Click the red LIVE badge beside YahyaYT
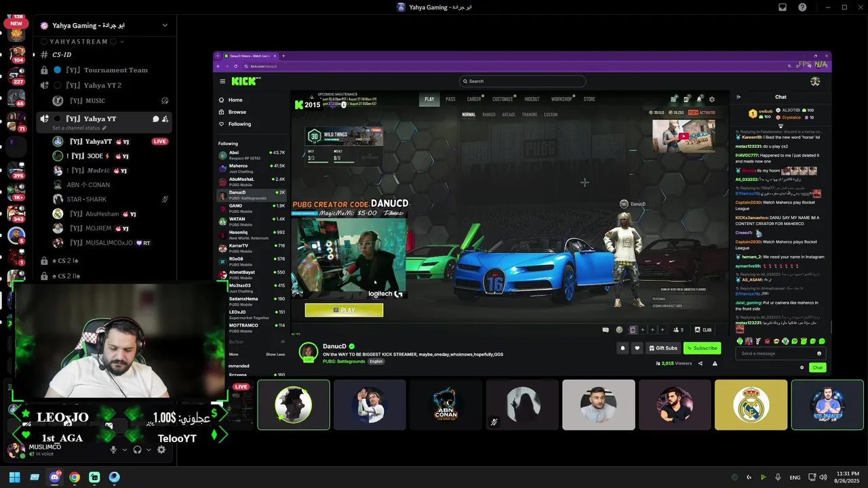The image size is (868, 488). (160, 142)
